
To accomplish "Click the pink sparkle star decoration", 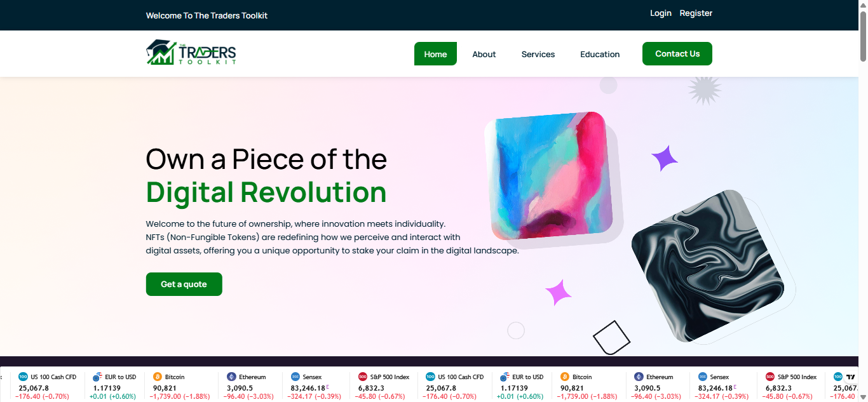I will click(x=559, y=293).
